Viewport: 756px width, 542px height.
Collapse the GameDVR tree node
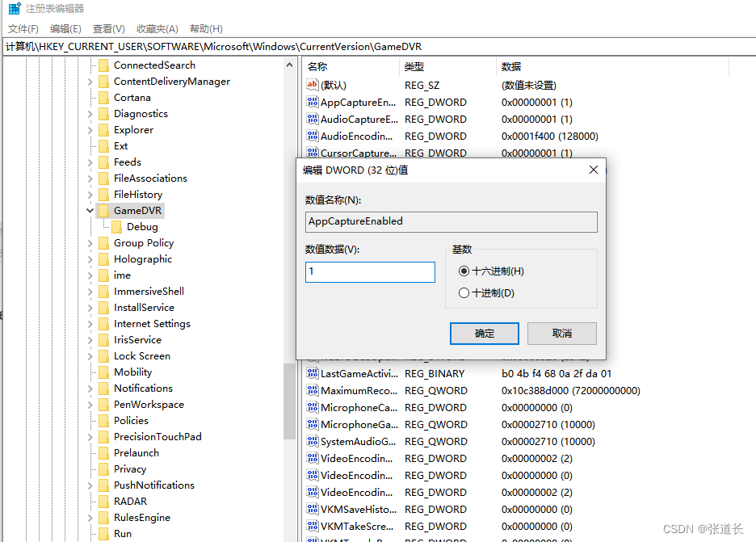point(89,210)
